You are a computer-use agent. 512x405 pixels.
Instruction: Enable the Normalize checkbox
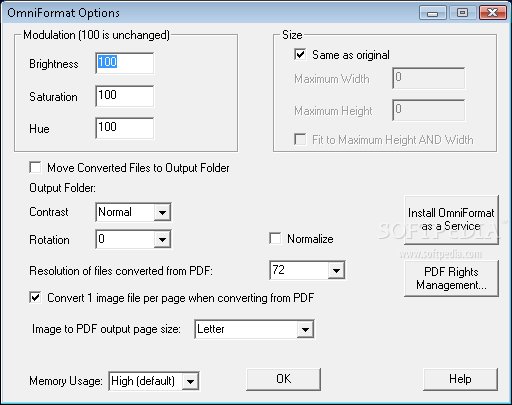coord(275,239)
